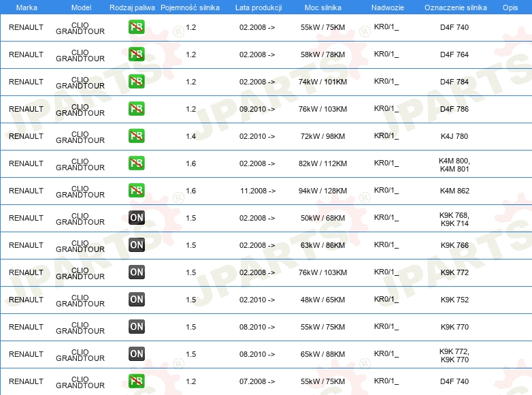Click CLIO GRANDTOUR in the K9K 752 row
This screenshot has width=532, height=395.
pos(80,300)
